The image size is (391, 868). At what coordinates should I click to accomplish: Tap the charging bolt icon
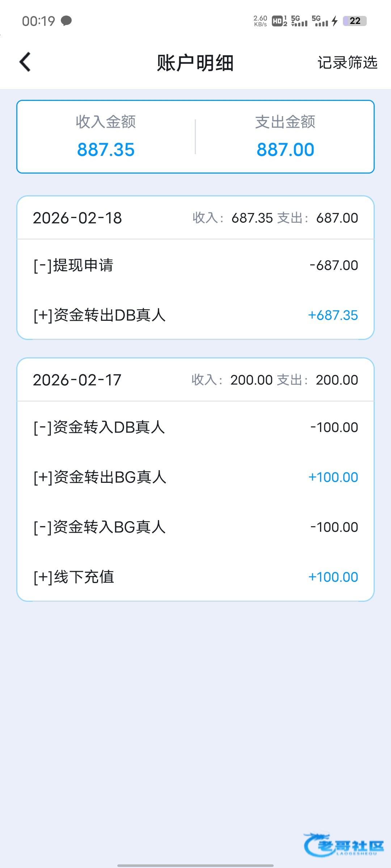(x=335, y=21)
